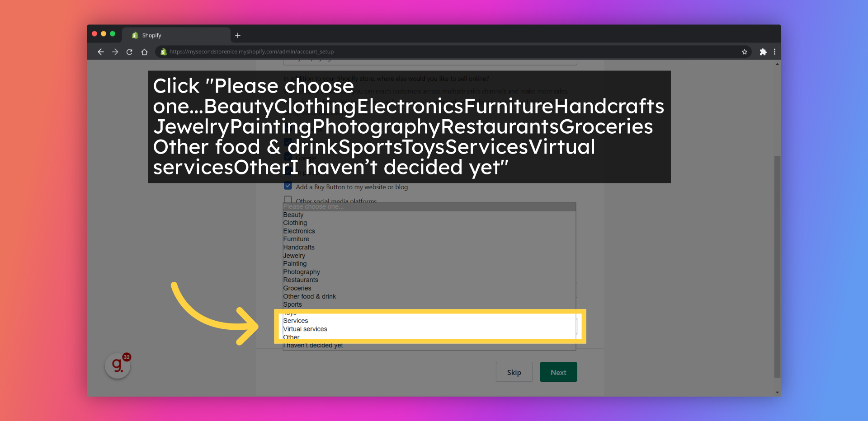The width and height of the screenshot is (868, 421).
Task: Pick I haven't decided yet option
Action: tap(429, 346)
